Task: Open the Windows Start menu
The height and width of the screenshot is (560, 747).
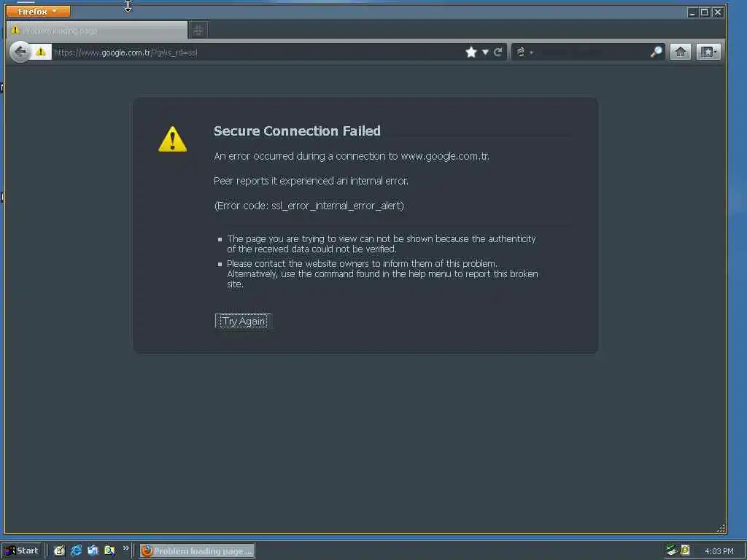Action: pos(22,551)
